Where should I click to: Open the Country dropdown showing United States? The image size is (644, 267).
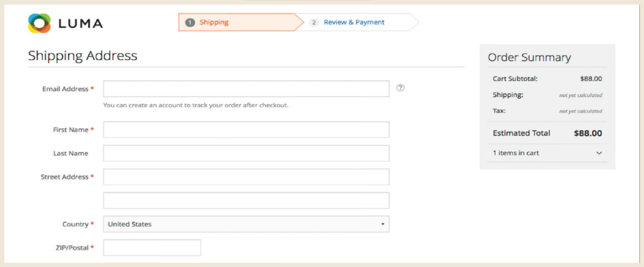(246, 224)
